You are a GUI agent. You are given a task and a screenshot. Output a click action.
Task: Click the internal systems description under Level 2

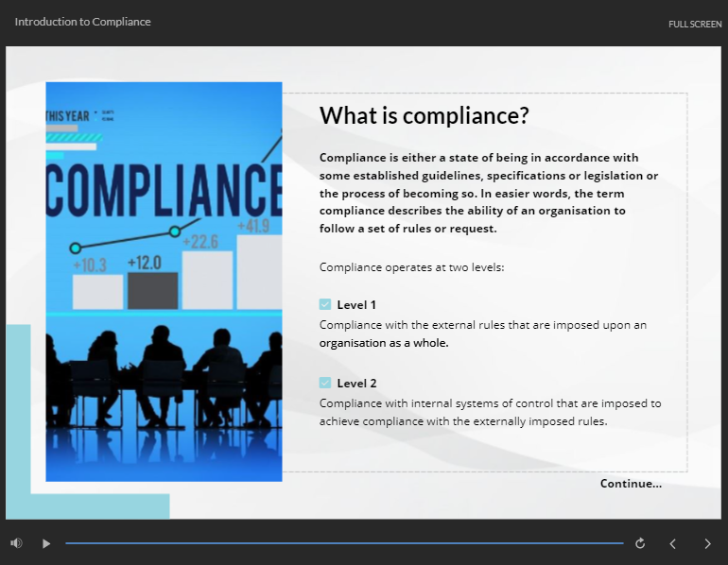(x=490, y=412)
